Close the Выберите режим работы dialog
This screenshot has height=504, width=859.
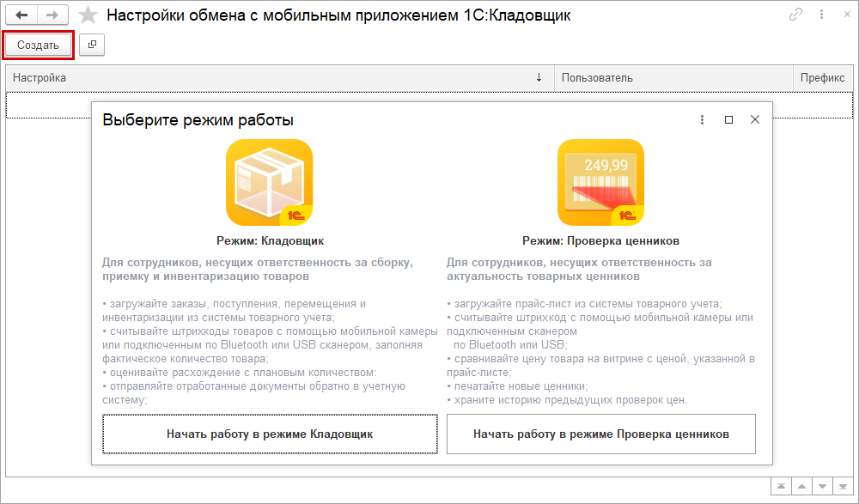point(755,119)
